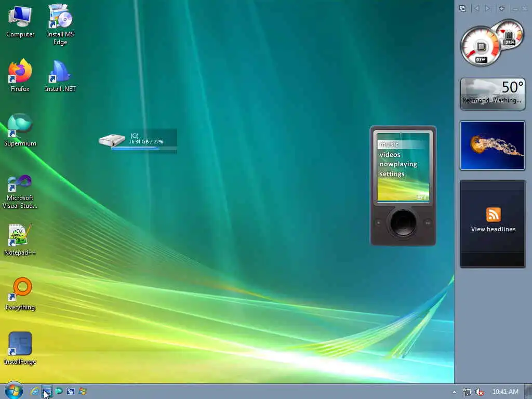This screenshot has height=399, width=532.
Task: Click the memory usage dial gadget
Action: click(x=509, y=35)
